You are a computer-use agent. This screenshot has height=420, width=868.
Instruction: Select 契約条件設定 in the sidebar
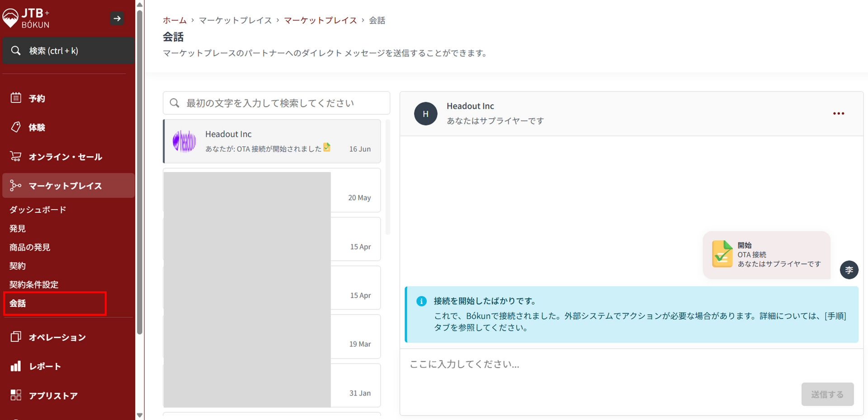point(34,285)
